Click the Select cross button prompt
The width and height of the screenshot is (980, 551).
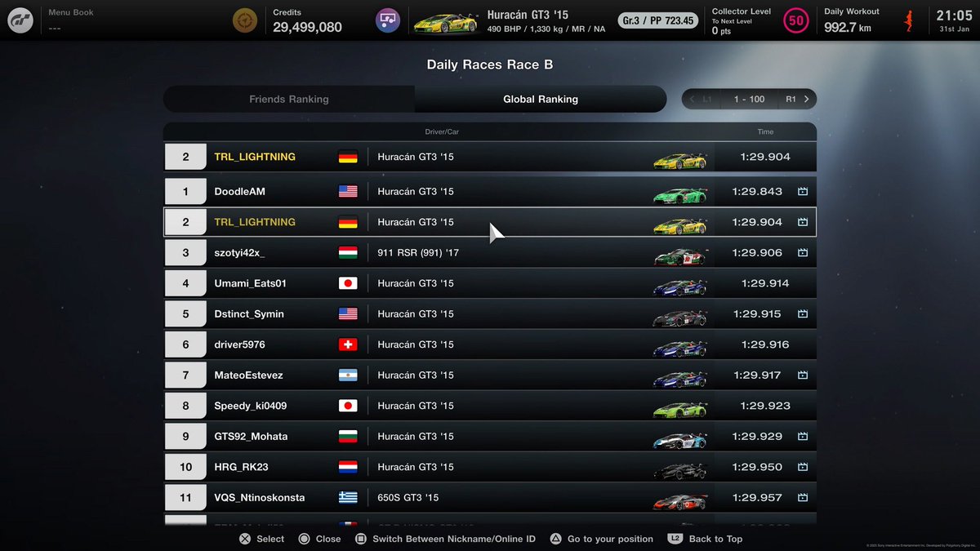point(261,539)
